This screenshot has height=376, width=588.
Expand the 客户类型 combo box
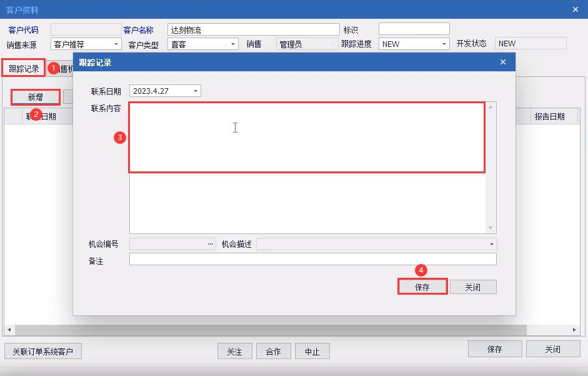(233, 44)
